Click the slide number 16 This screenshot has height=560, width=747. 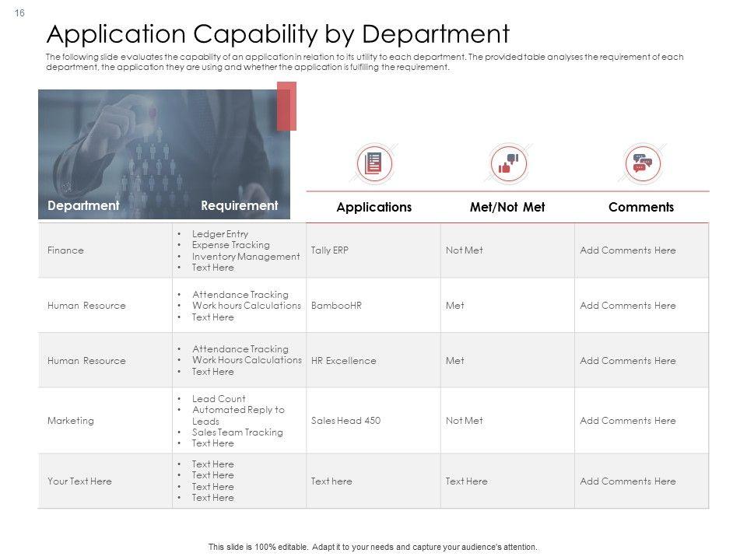coord(19,13)
